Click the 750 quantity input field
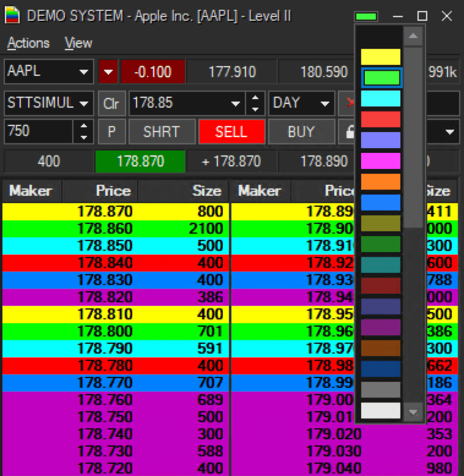Viewport: 464px width, 476px height. pos(39,131)
